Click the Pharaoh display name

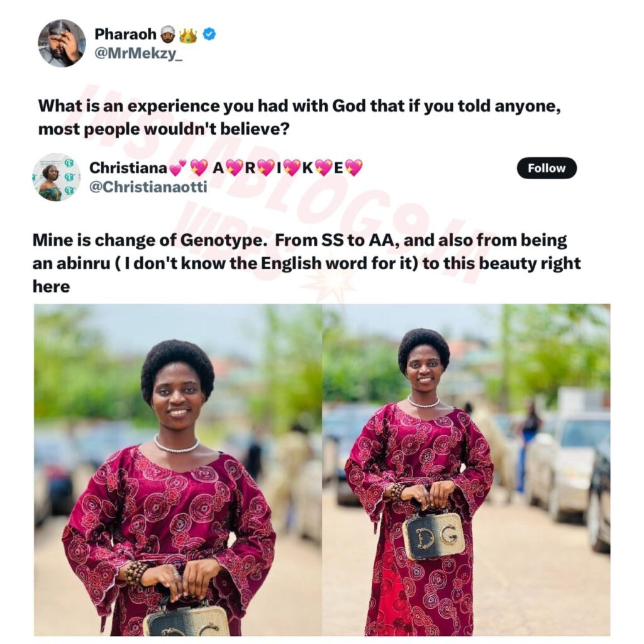coord(126,34)
